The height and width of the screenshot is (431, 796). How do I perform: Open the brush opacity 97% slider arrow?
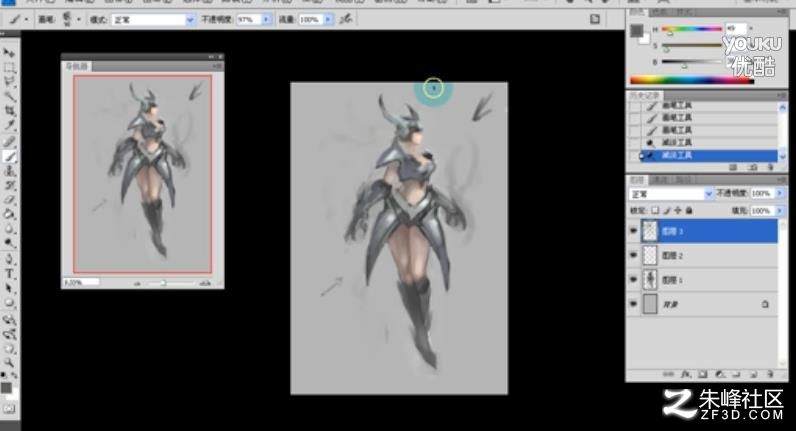pyautogui.click(x=266, y=19)
